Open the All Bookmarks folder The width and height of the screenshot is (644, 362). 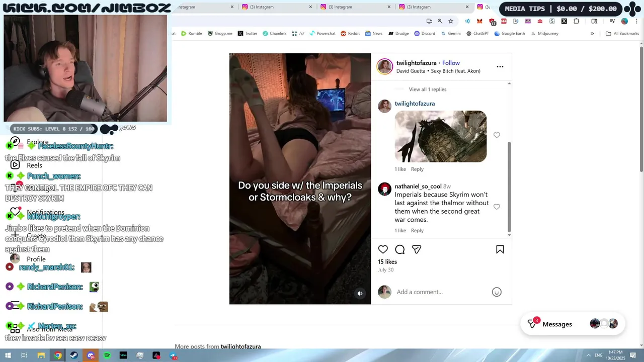pos(622,34)
